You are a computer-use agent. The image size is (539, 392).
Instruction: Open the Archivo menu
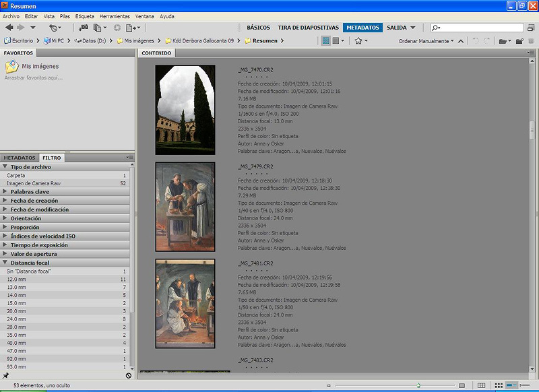[x=11, y=16]
